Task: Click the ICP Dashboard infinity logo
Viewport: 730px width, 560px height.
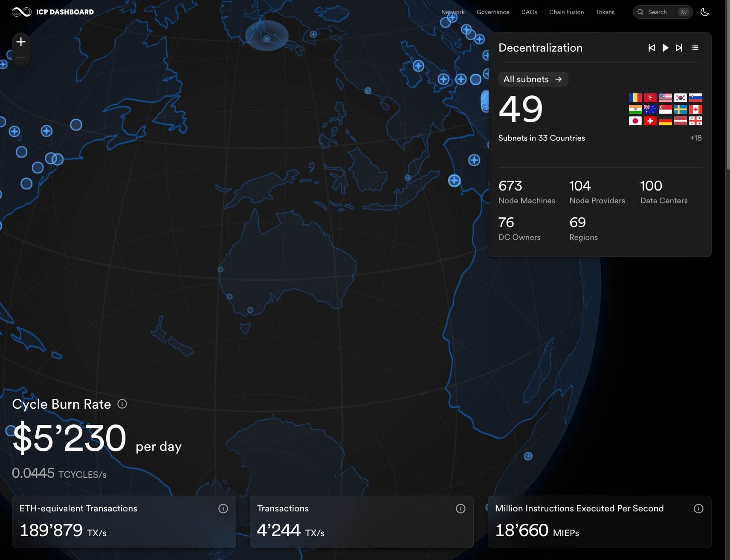Action: (x=21, y=12)
